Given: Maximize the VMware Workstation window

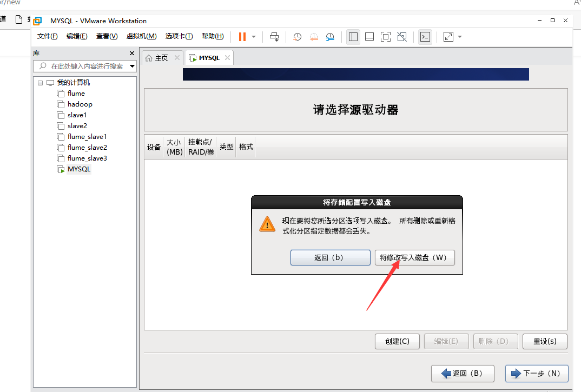Looking at the screenshot, I should 552,21.
